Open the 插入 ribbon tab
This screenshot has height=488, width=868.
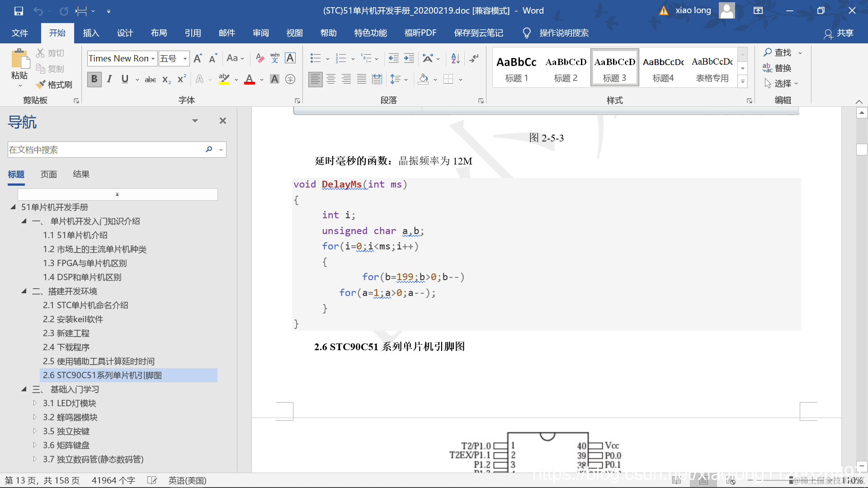click(x=91, y=33)
